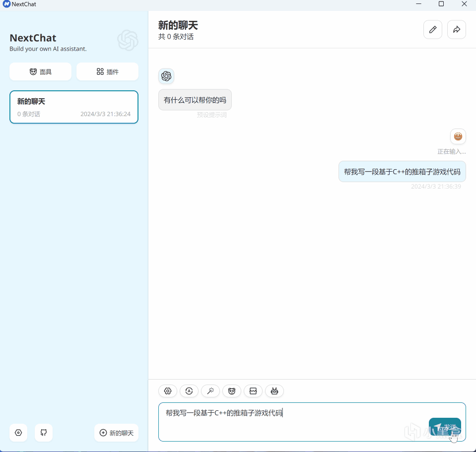Click the 有什么可以帮你的吗 message bubble

(x=195, y=100)
